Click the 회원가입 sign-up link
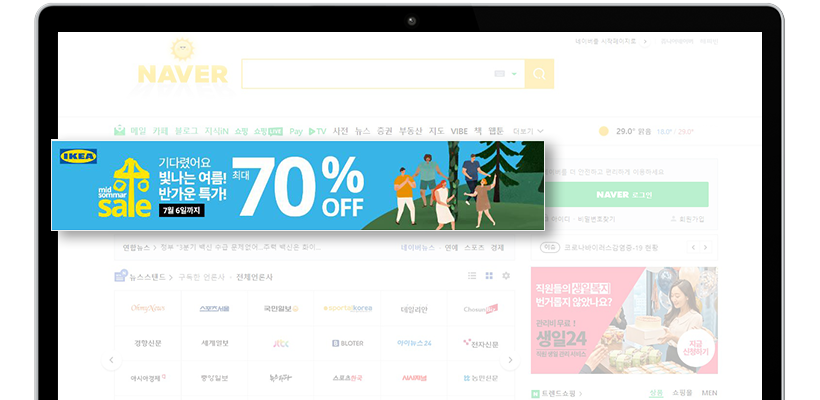Image resolution: width=820 pixels, height=400 pixels. click(x=688, y=220)
